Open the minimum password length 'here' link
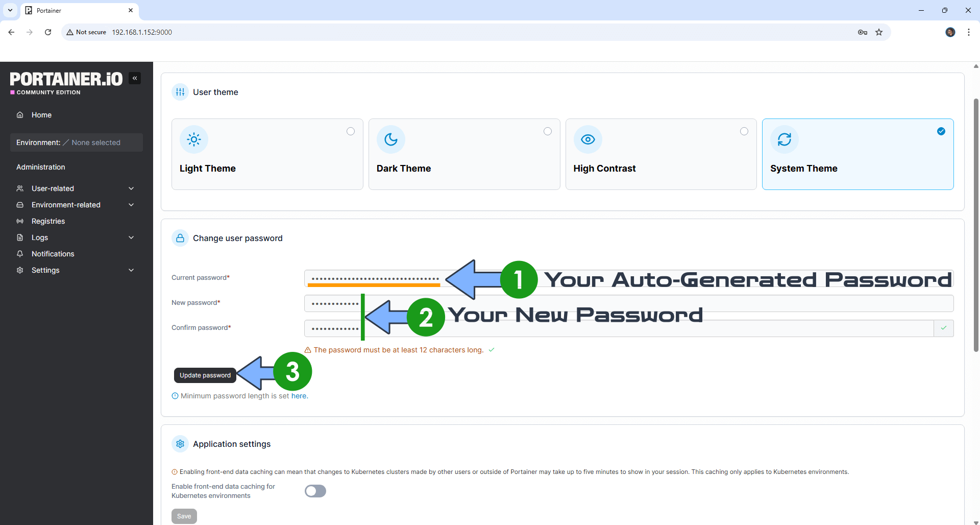 click(x=299, y=396)
